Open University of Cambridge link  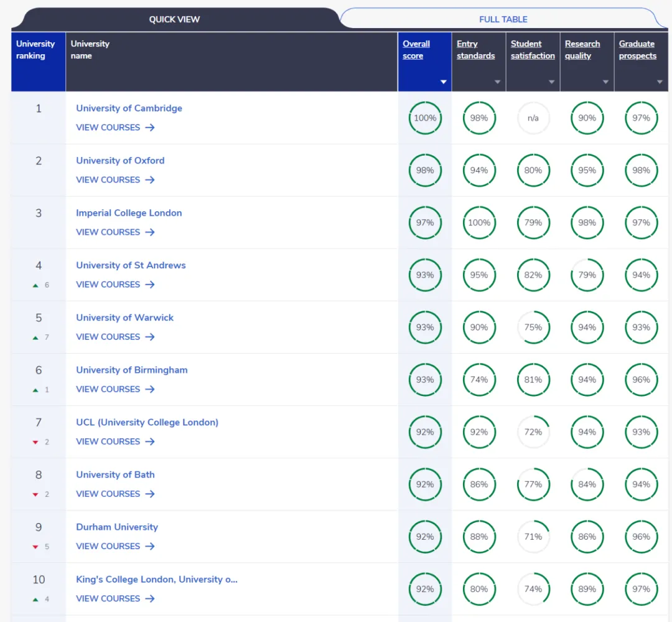[129, 108]
